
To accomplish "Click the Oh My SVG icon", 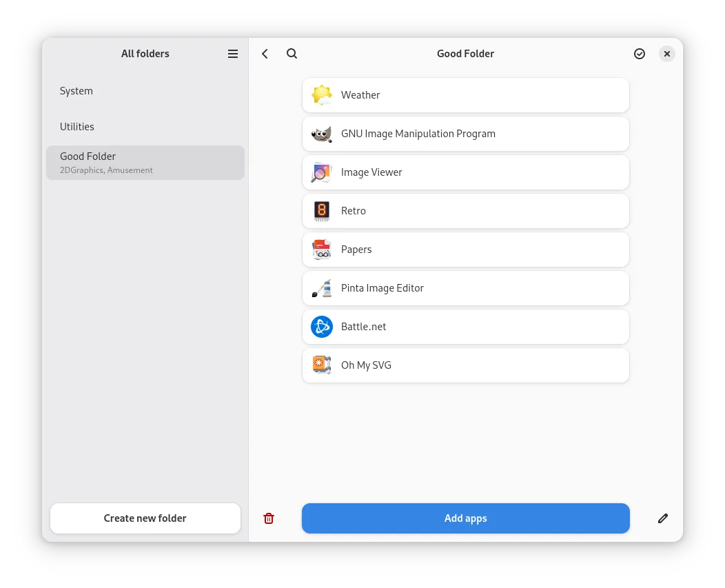I will [322, 365].
